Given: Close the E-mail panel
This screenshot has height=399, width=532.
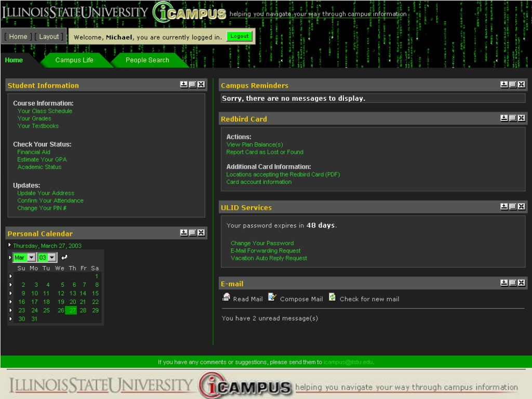Looking at the screenshot, I should pyautogui.click(x=522, y=283).
